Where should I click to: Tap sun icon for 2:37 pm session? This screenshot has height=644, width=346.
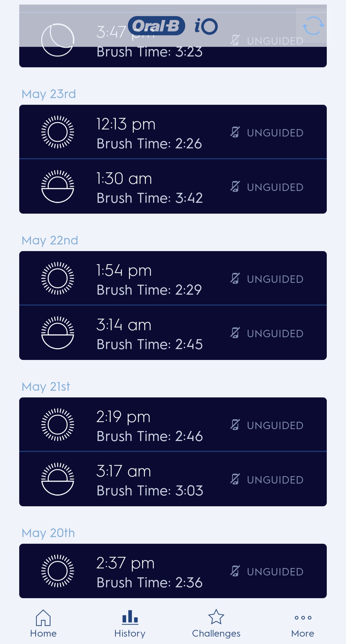tap(58, 571)
